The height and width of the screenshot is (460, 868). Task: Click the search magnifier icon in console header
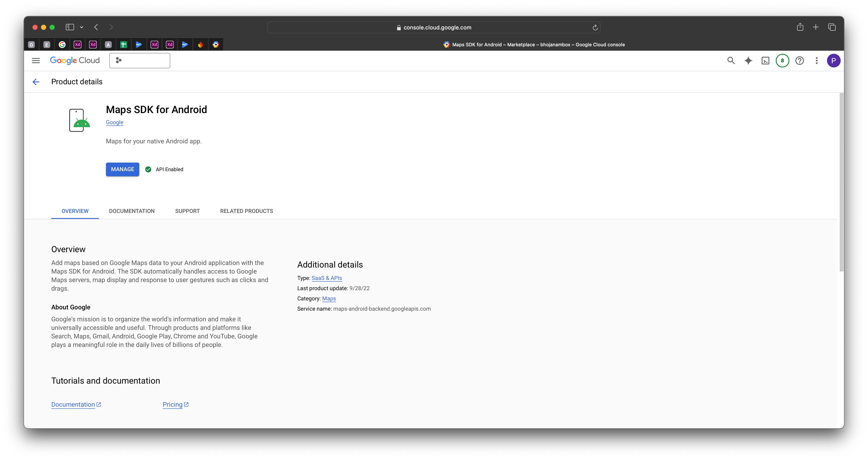(731, 61)
